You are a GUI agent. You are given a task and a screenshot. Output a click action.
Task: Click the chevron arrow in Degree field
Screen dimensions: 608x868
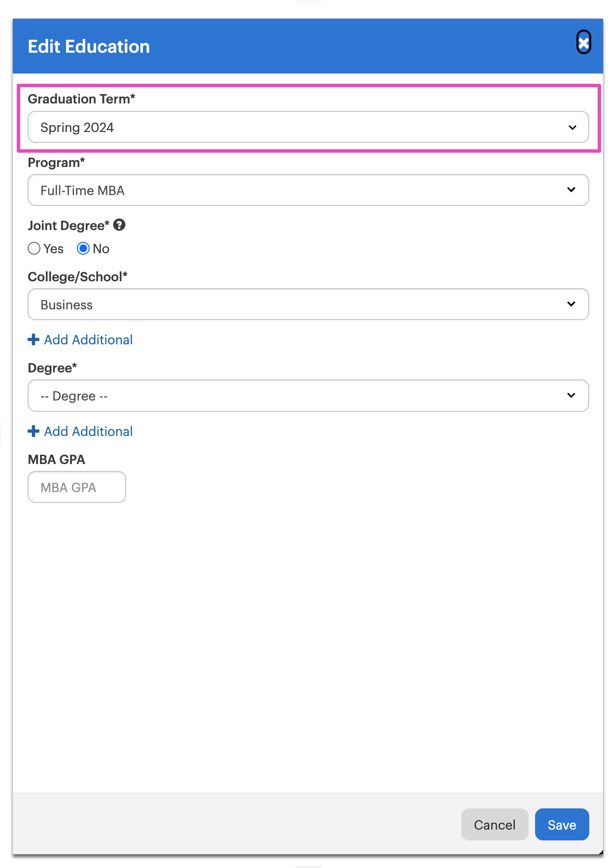tap(571, 395)
